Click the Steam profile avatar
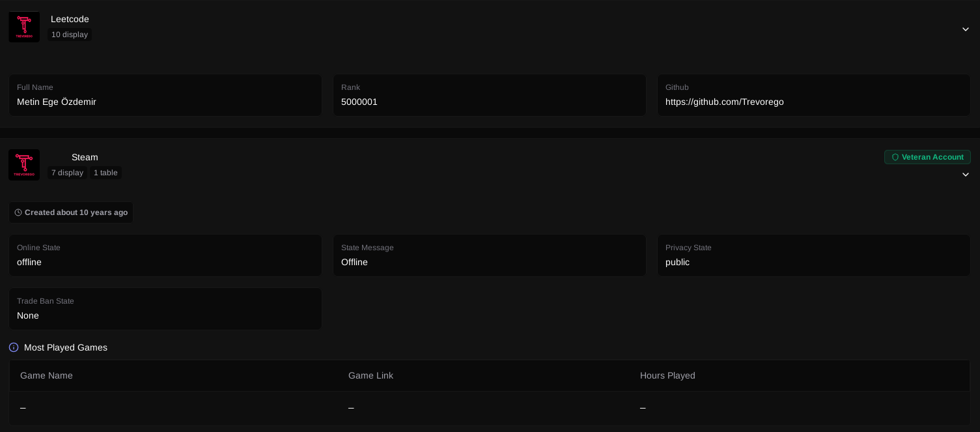This screenshot has height=432, width=980. tap(24, 165)
